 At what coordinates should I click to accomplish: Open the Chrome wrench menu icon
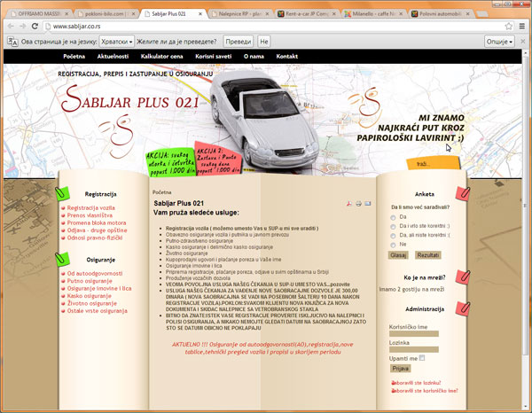pyautogui.click(x=520, y=27)
